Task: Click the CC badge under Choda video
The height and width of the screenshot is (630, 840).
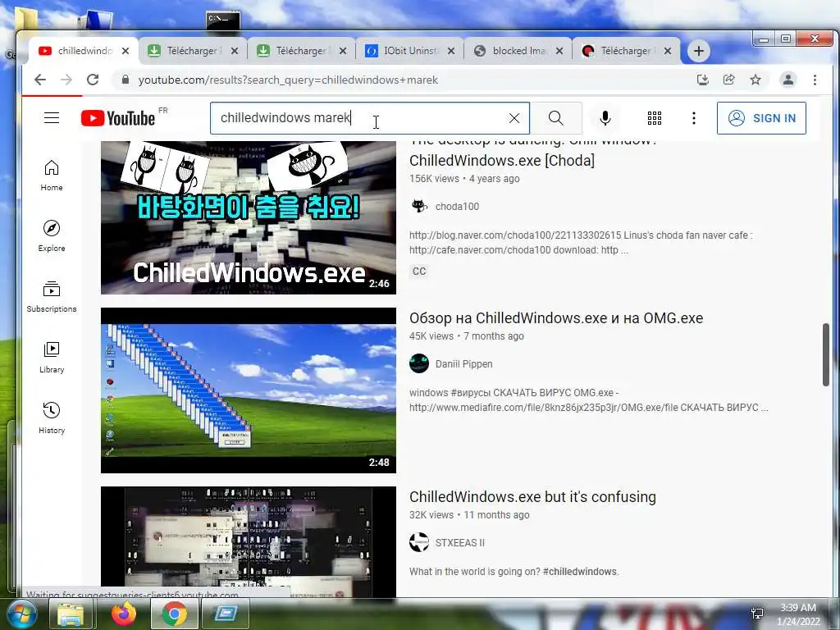Action: [419, 271]
